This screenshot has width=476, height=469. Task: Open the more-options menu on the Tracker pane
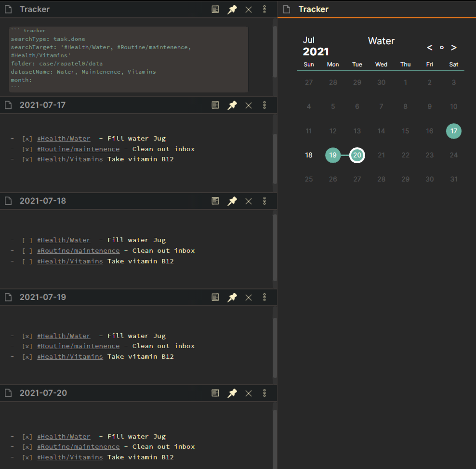[x=264, y=9]
